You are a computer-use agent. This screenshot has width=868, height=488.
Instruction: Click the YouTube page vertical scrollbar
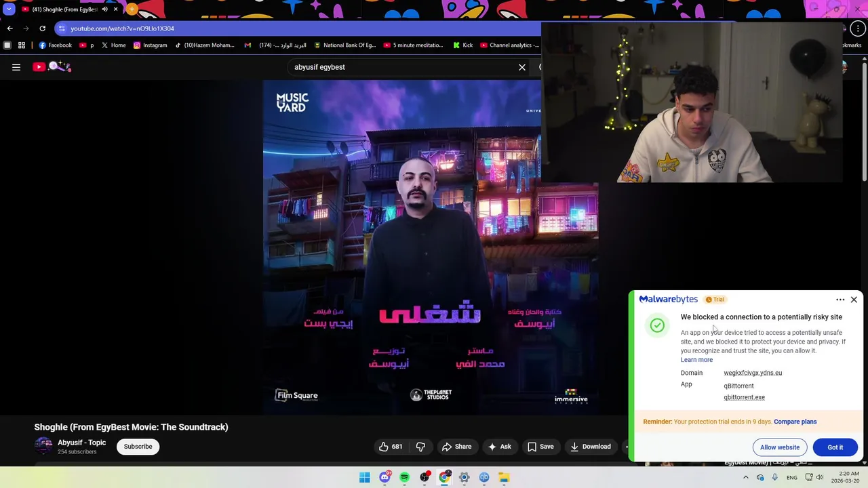click(864, 122)
